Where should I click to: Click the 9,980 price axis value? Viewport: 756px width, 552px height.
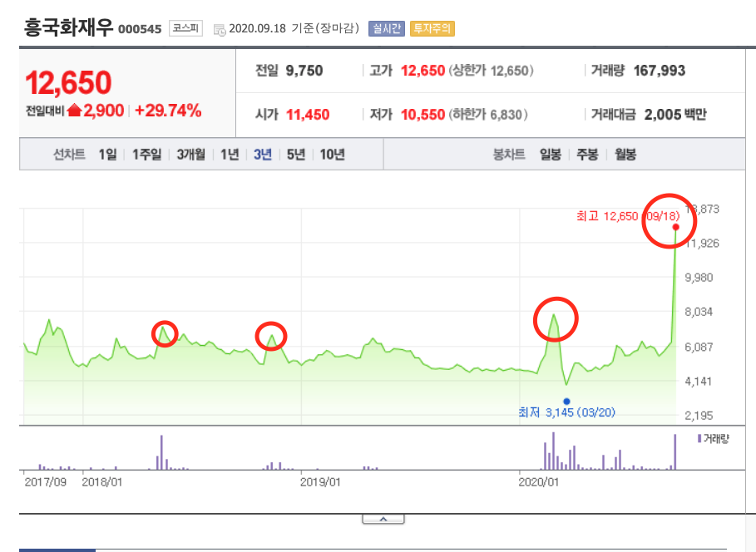point(699,278)
